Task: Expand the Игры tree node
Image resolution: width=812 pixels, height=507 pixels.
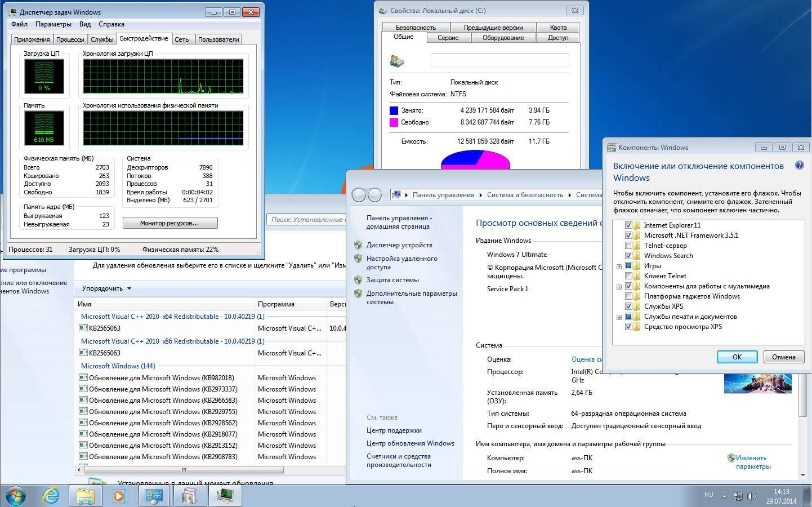Action: (619, 266)
